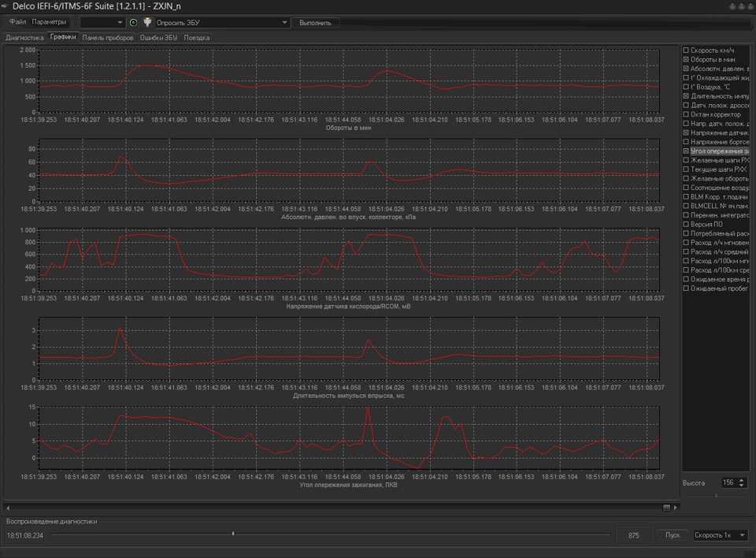This screenshot has height=558, width=756.
Task: Click the app icon in the title bar
Action: pyautogui.click(x=5, y=6)
